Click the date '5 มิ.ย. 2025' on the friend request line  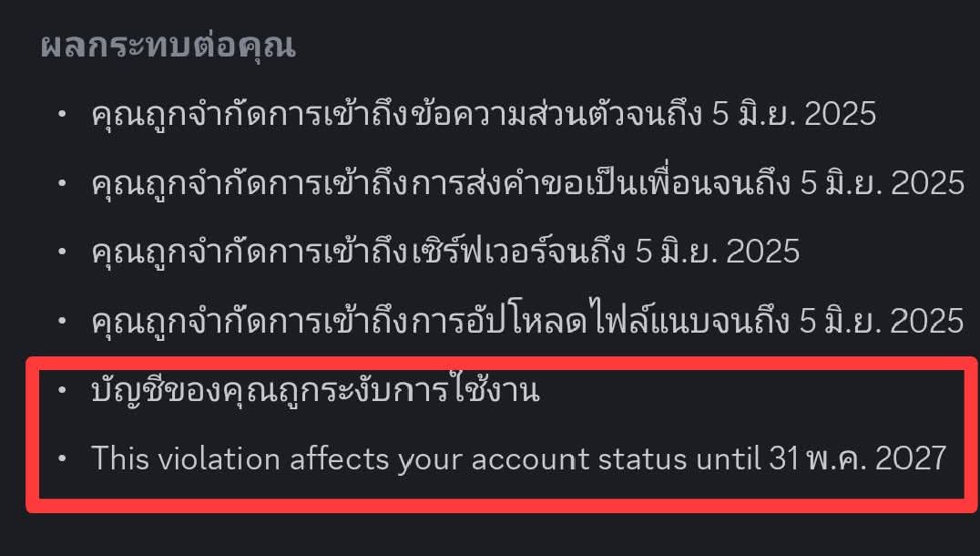[883, 182]
